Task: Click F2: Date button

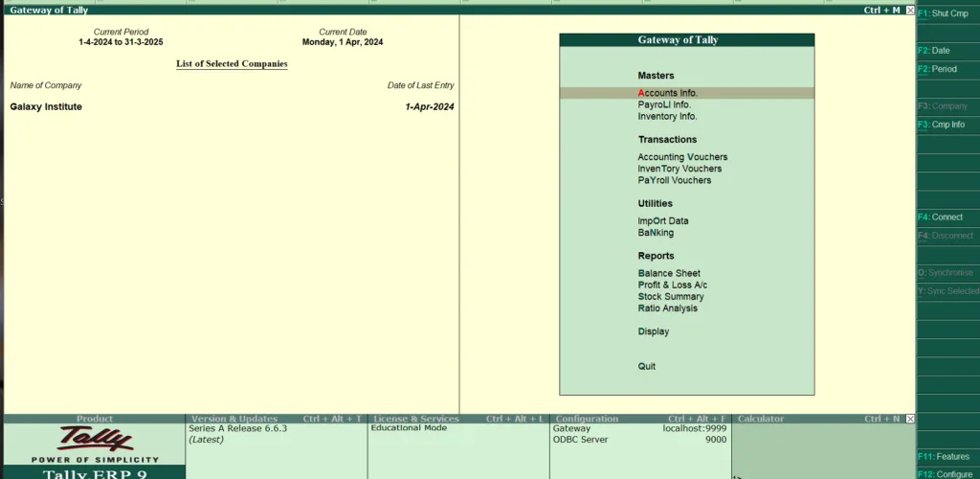Action: (947, 51)
